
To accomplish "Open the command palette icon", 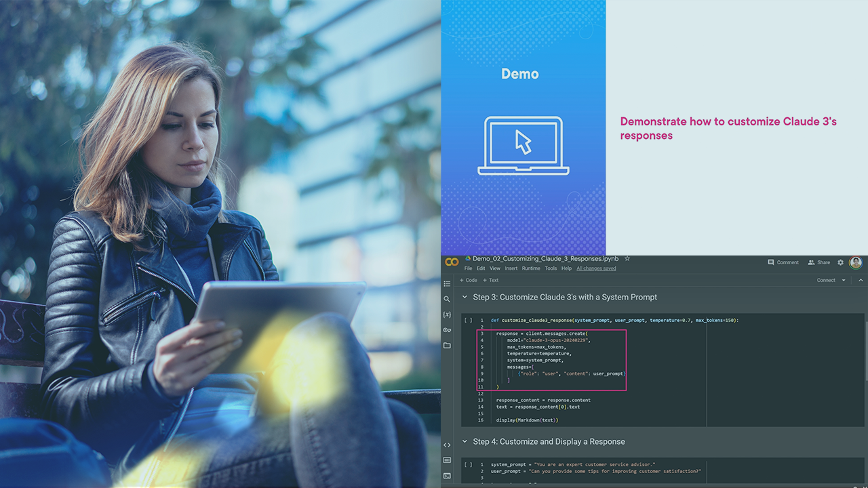I will click(x=447, y=460).
